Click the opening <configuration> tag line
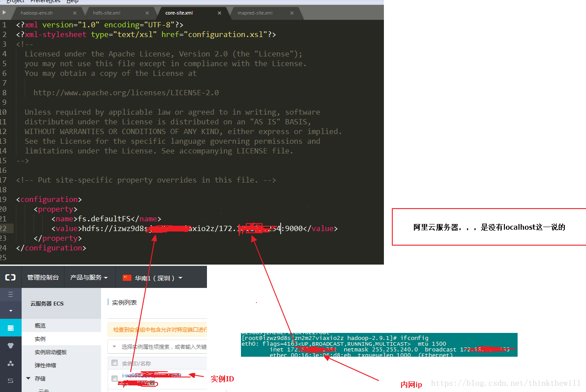 tap(49, 199)
